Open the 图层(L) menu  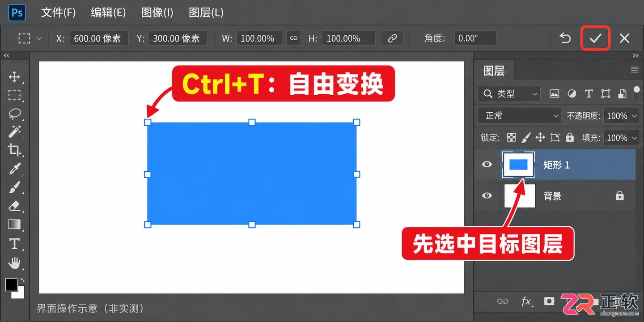206,13
